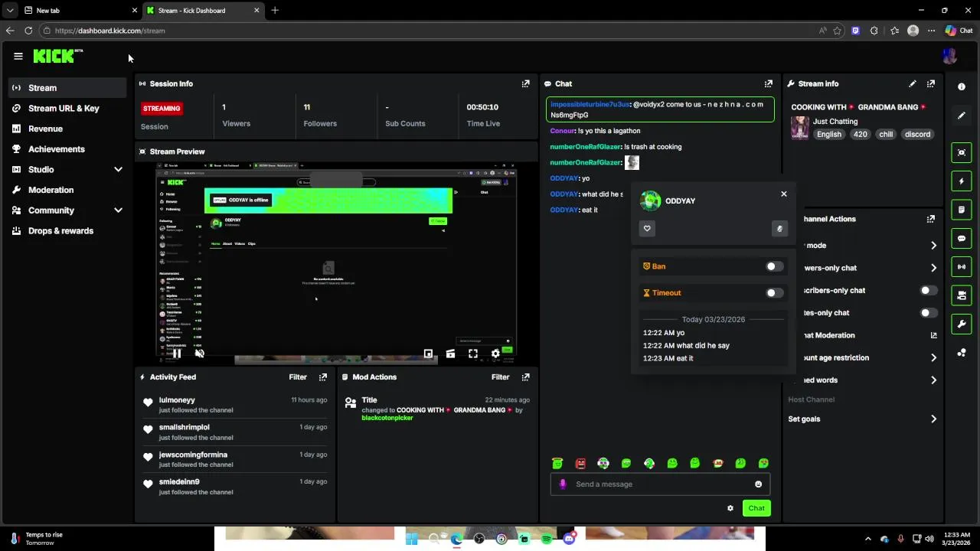
Task: Edit stream info with pencil icon in panel header
Action: coord(912,83)
